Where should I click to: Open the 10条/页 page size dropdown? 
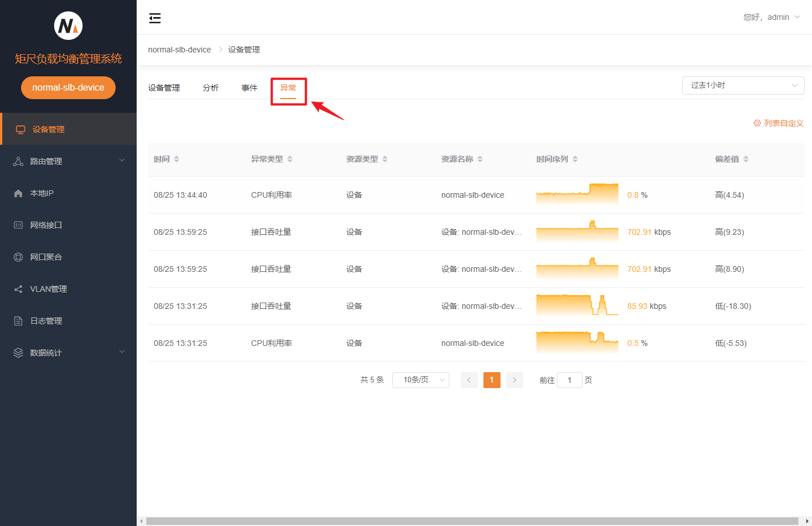tap(420, 380)
